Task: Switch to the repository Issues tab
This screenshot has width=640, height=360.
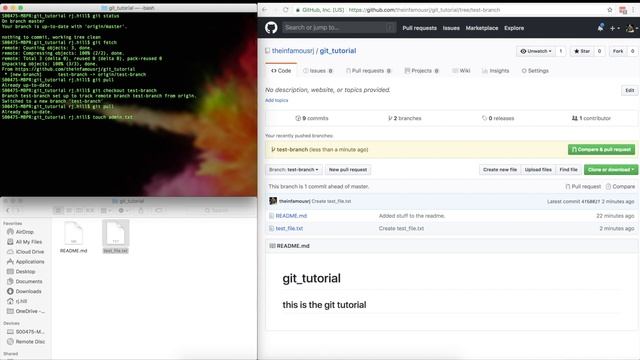Action: (x=317, y=71)
